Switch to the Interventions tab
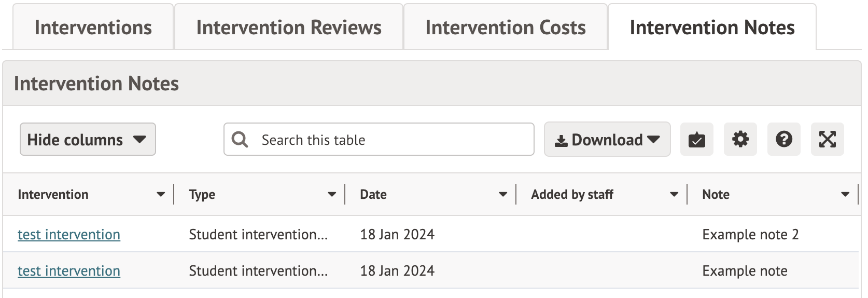 click(93, 28)
